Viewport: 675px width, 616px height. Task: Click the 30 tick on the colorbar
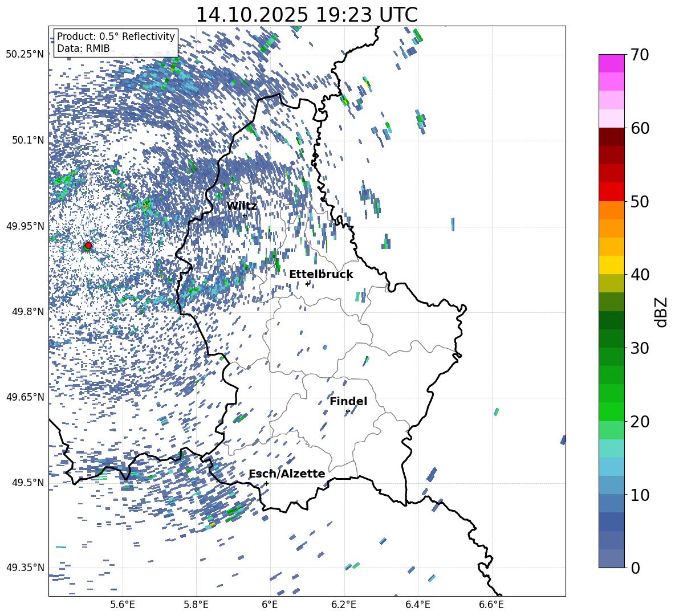tap(640, 348)
